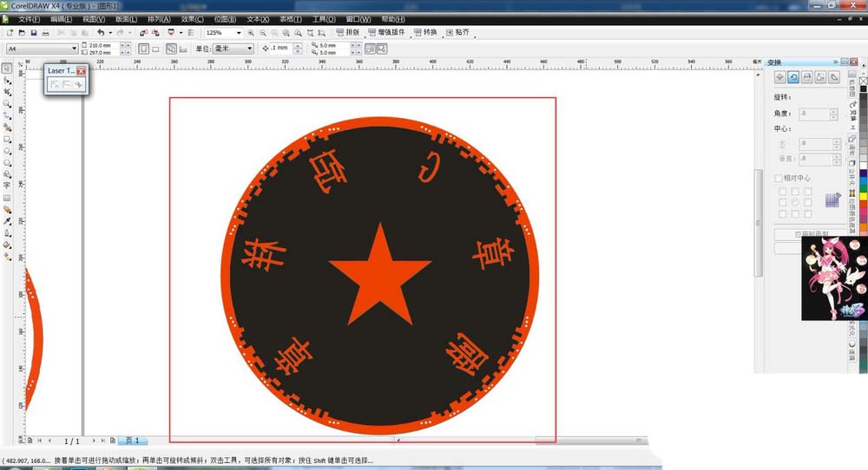The width and height of the screenshot is (868, 470).
Task: Select the Text tool in the toolbox
Action: (x=7, y=186)
